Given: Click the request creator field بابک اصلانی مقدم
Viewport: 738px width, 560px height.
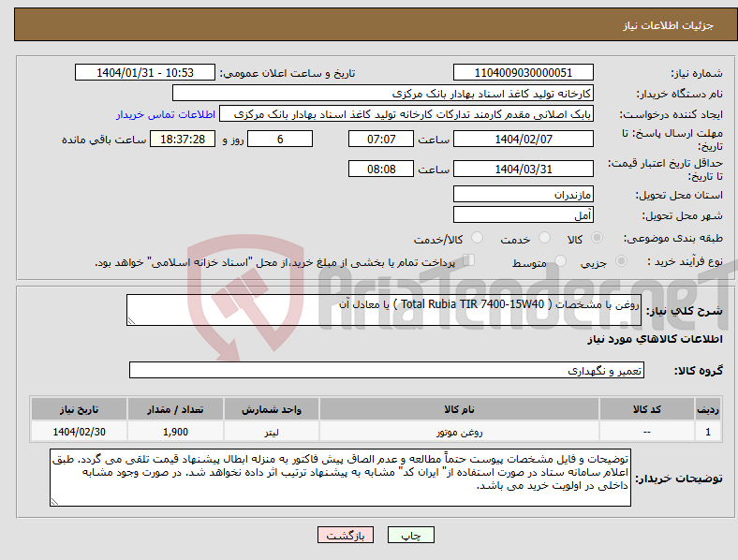Looking at the screenshot, I should [406, 114].
